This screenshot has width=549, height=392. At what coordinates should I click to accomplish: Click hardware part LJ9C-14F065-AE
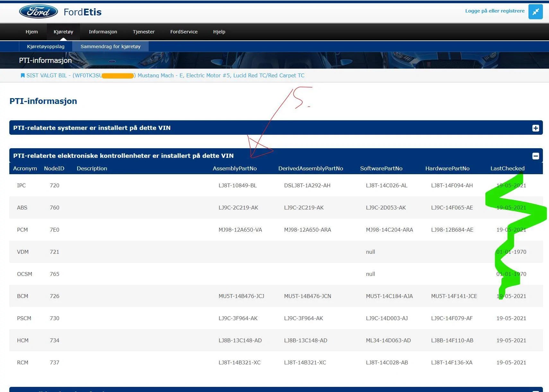pyautogui.click(x=452, y=208)
